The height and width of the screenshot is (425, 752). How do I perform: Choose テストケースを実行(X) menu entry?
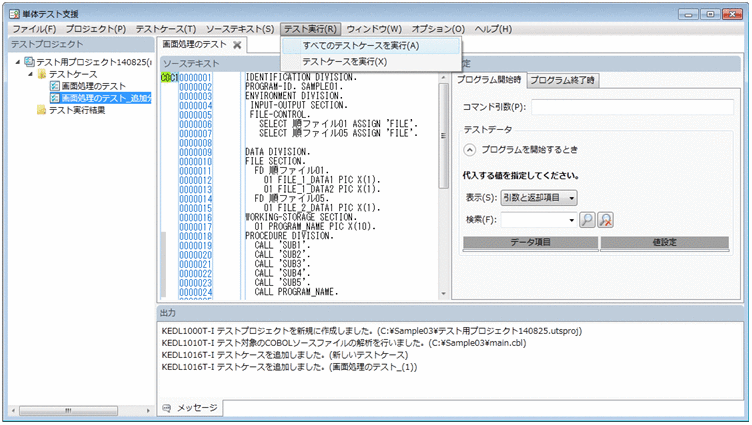[x=370, y=61]
